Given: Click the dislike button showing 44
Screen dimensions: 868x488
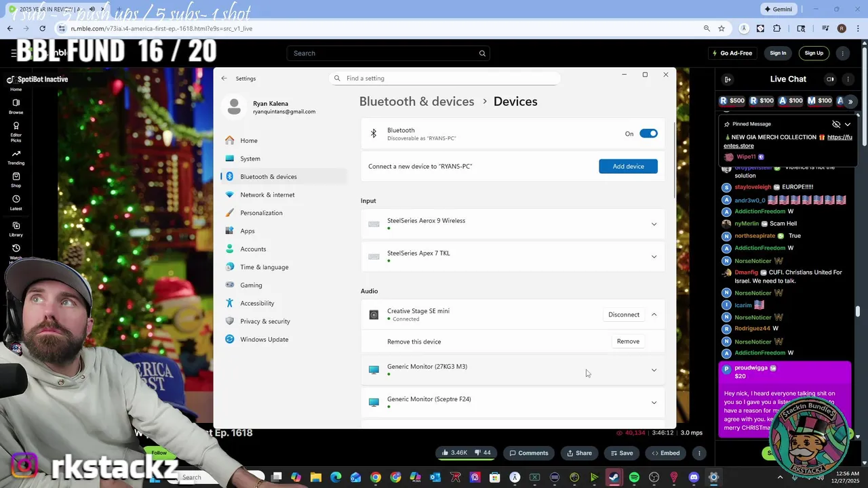Looking at the screenshot, I should point(483,453).
